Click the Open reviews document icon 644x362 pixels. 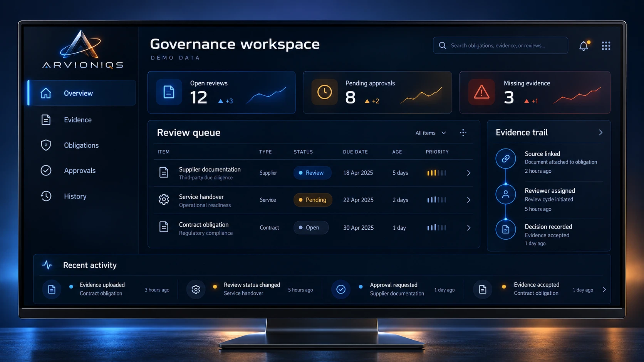click(169, 92)
